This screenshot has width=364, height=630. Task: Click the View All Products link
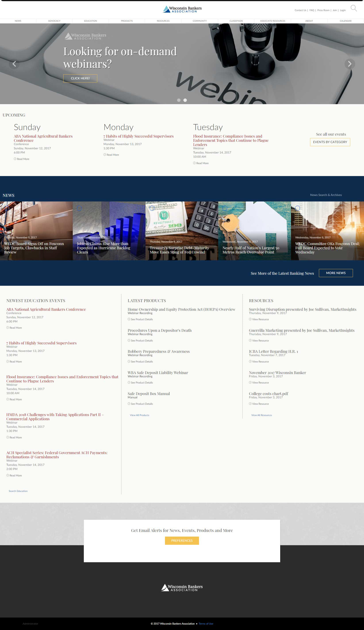tap(140, 415)
